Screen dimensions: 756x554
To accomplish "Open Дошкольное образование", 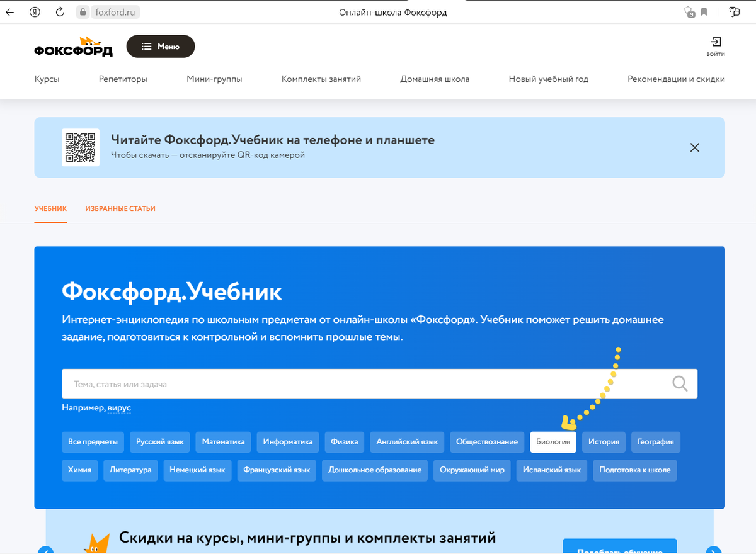I will [375, 470].
